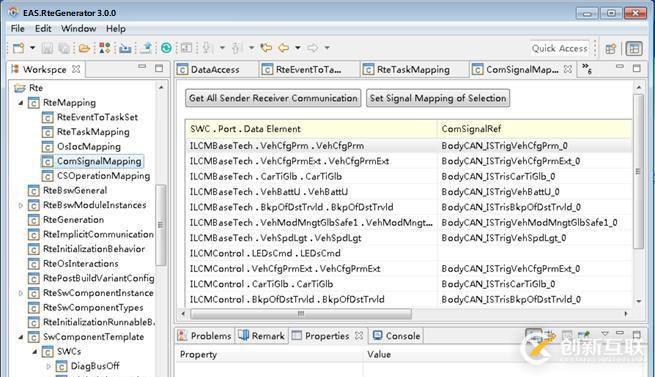
Task: Click the next annotation toolbar icon
Action: (207, 48)
